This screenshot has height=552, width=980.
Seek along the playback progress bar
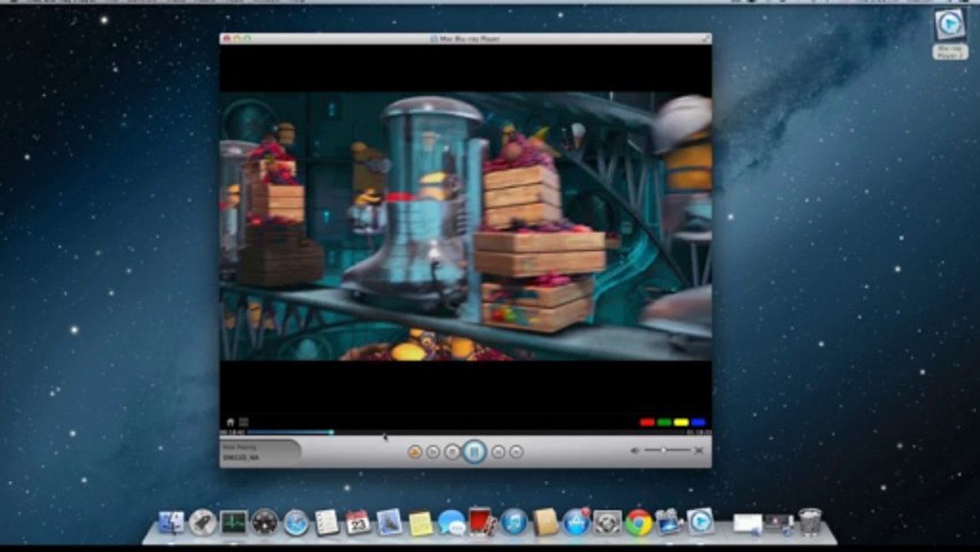[466, 432]
